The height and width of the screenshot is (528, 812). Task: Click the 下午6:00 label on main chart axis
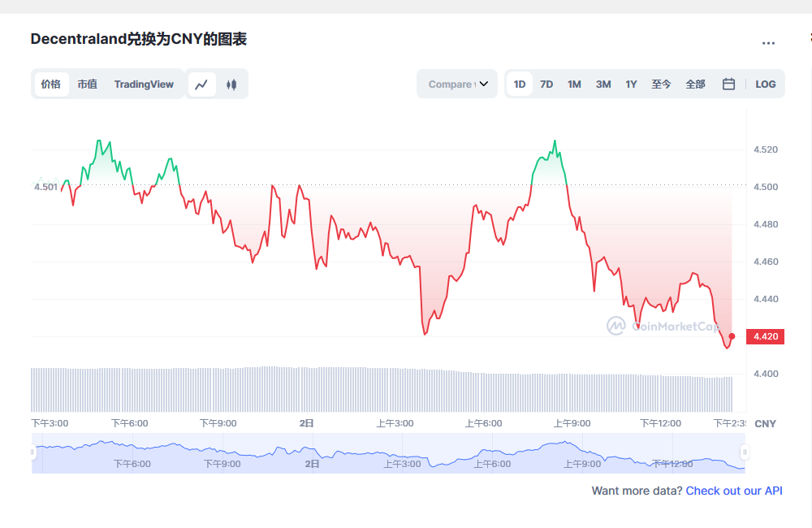pyautogui.click(x=129, y=423)
